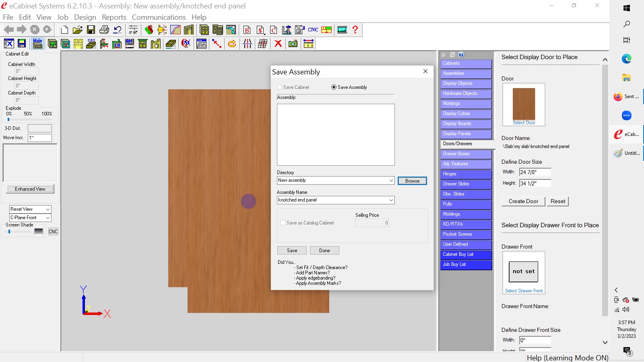Open the Reset View dropdown

click(48, 210)
